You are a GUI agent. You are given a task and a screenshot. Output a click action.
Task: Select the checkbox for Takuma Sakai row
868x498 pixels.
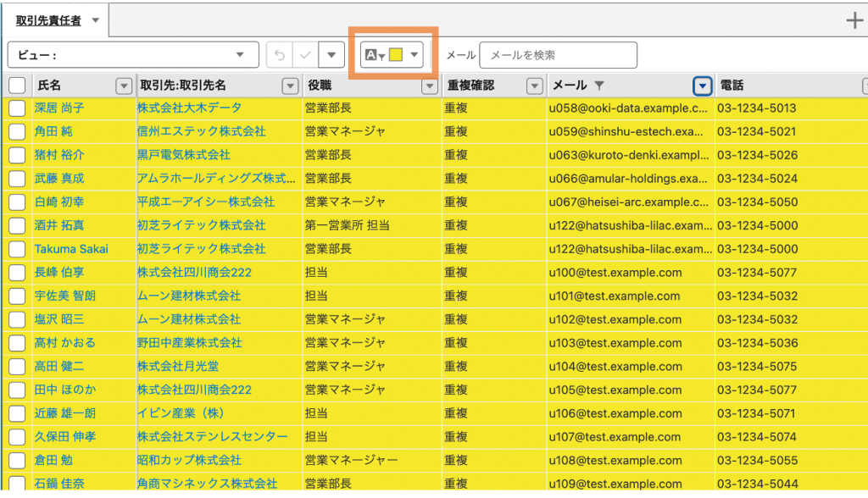pos(17,249)
